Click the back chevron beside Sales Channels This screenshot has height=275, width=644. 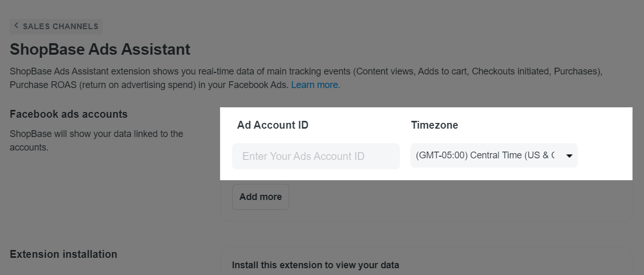point(16,26)
